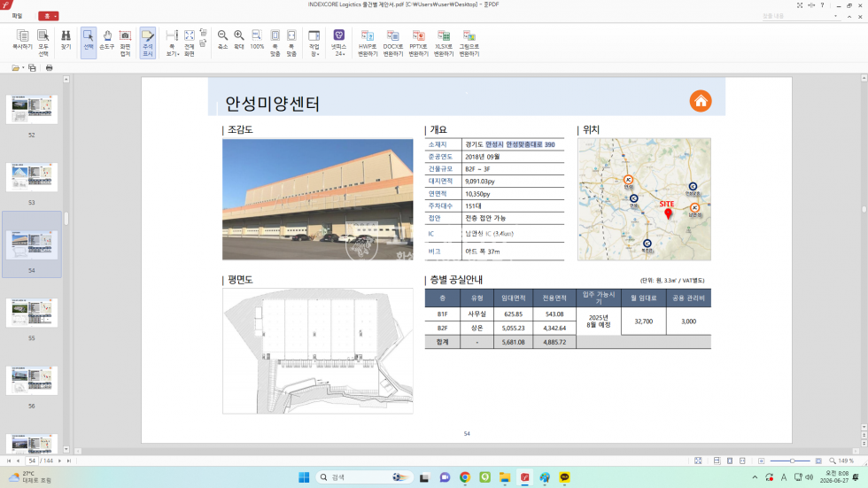Click the print icon in quick toolbar
This screenshot has width=868, height=488.
tap(50, 67)
